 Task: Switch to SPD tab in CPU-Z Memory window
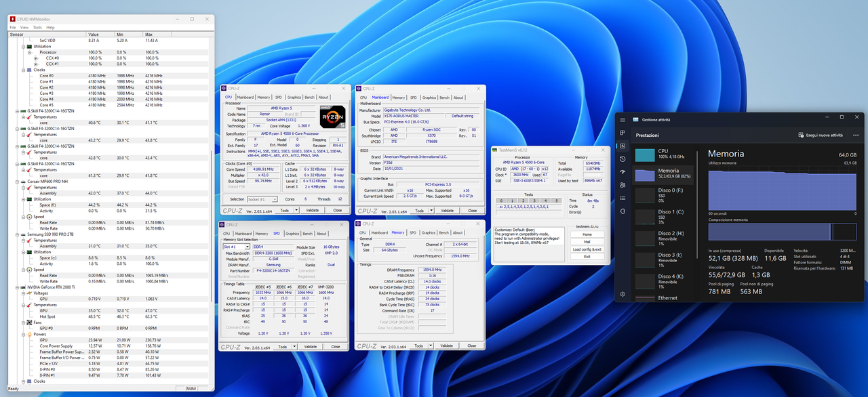414,232
